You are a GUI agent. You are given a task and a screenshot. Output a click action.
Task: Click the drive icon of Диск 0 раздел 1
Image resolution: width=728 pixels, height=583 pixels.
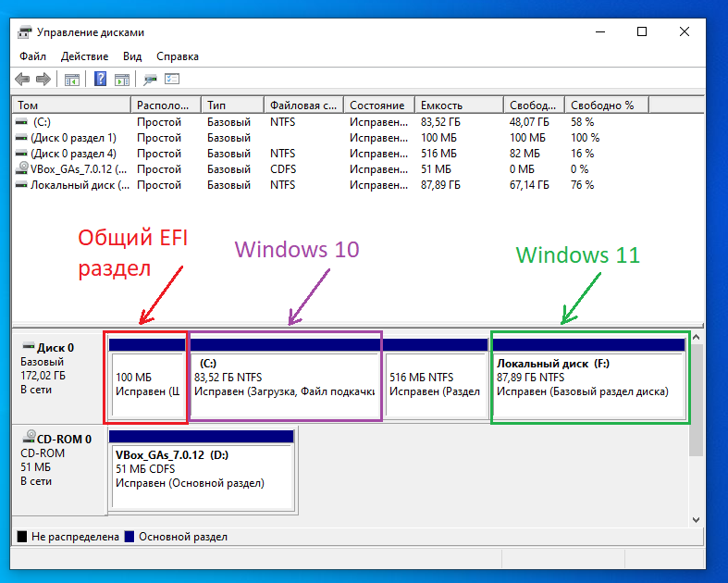(x=21, y=138)
